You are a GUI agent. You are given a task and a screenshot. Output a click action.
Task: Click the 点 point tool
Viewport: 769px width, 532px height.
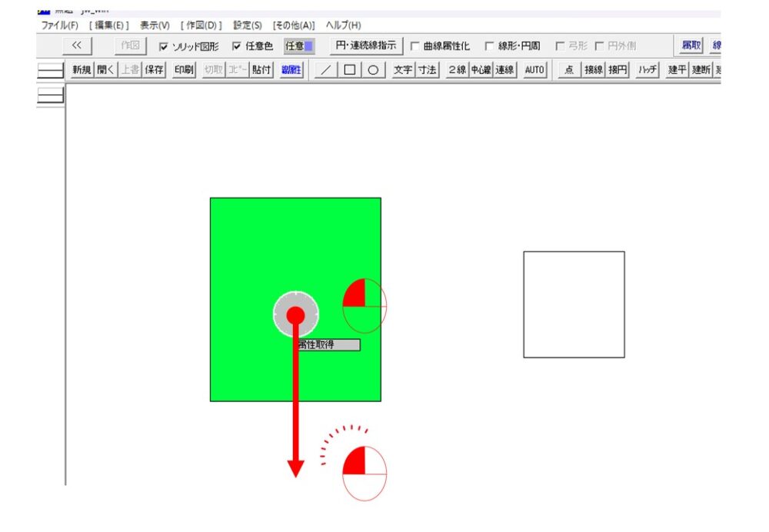568,70
